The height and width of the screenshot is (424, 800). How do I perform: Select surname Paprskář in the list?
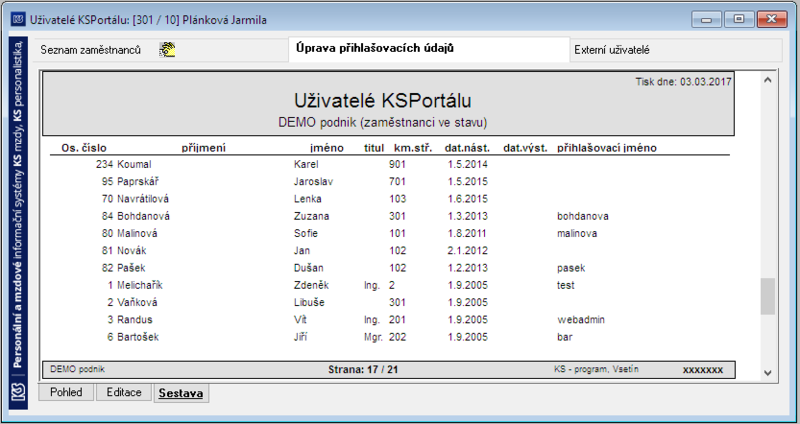click(139, 182)
